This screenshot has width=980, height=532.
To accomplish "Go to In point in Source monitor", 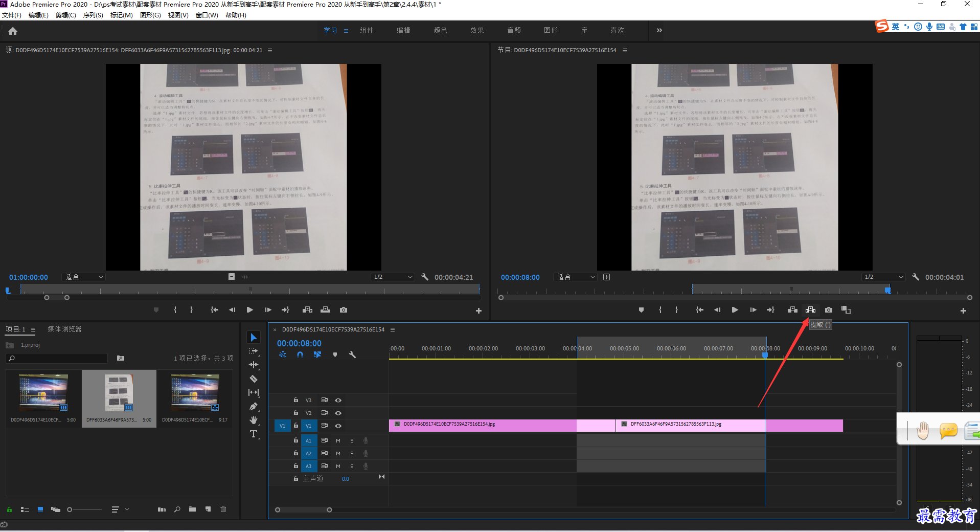I will click(215, 310).
